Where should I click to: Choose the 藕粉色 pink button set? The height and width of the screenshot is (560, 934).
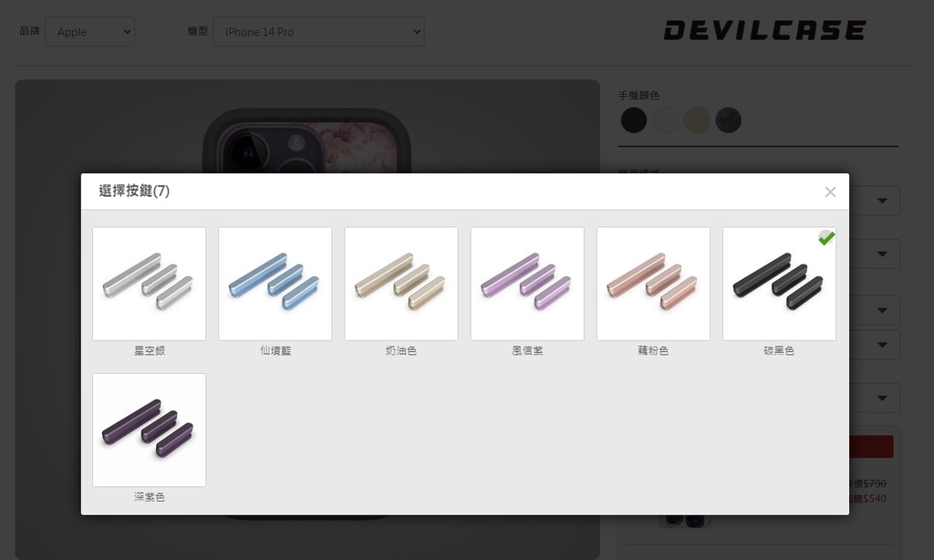653,284
